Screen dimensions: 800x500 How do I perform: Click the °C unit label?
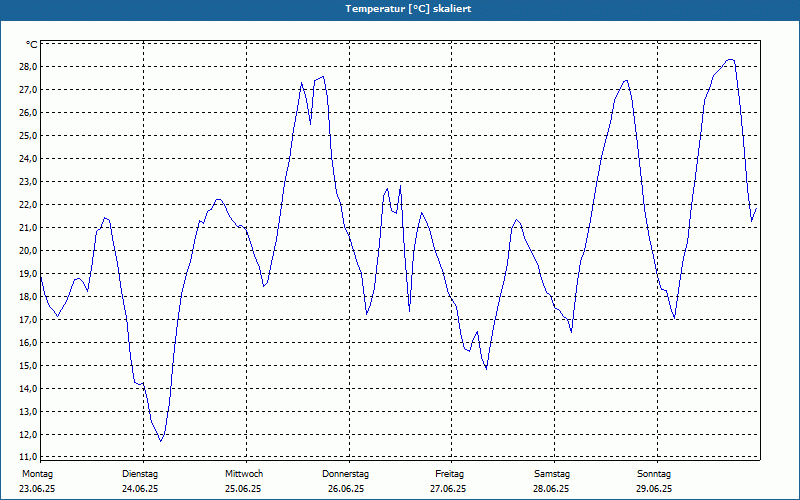(32, 45)
